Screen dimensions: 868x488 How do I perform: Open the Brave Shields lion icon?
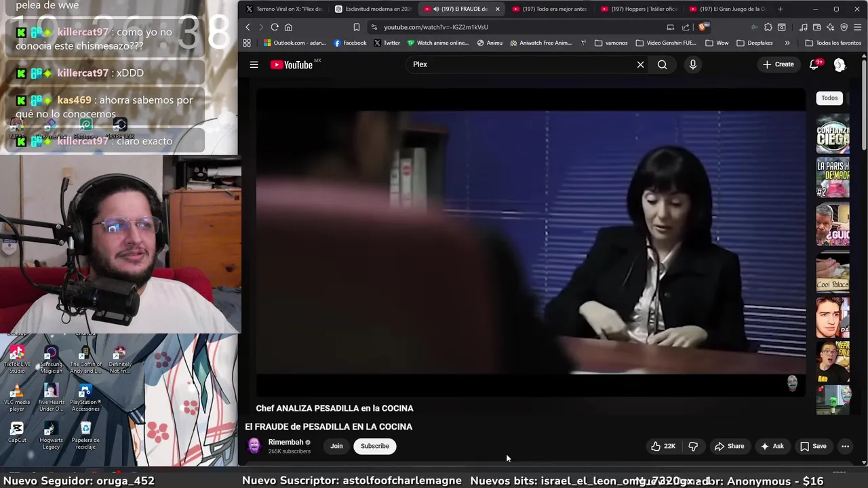703,27
